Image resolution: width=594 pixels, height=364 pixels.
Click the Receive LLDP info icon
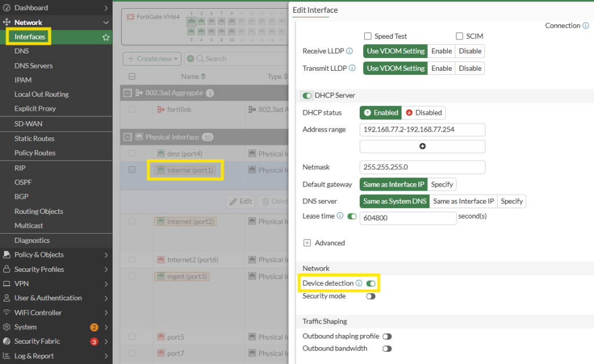(349, 51)
